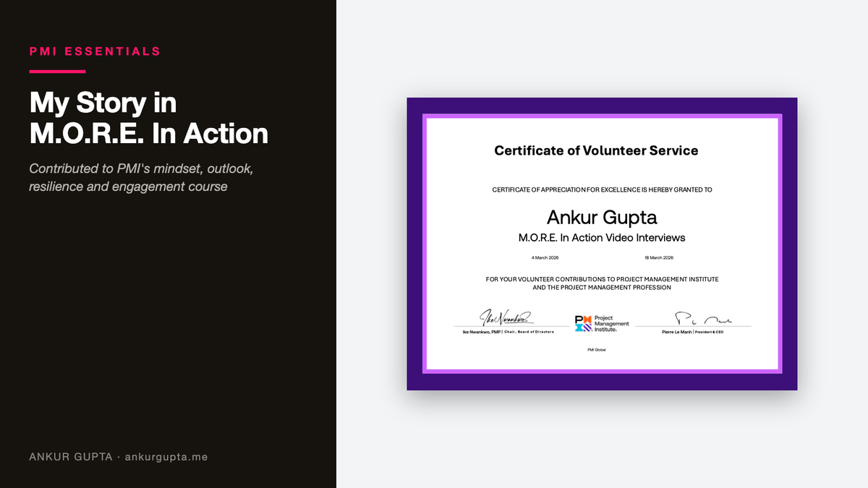Image resolution: width=868 pixels, height=488 pixels.
Task: Click 'Ike Nwankwo, PMP | Chair, Board of Directors' caption
Action: (x=508, y=332)
